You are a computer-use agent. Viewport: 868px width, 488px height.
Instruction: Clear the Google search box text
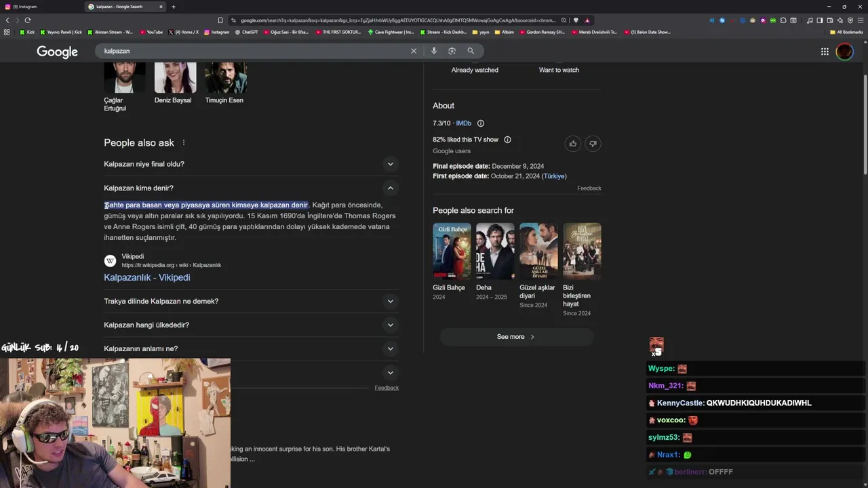pos(414,51)
